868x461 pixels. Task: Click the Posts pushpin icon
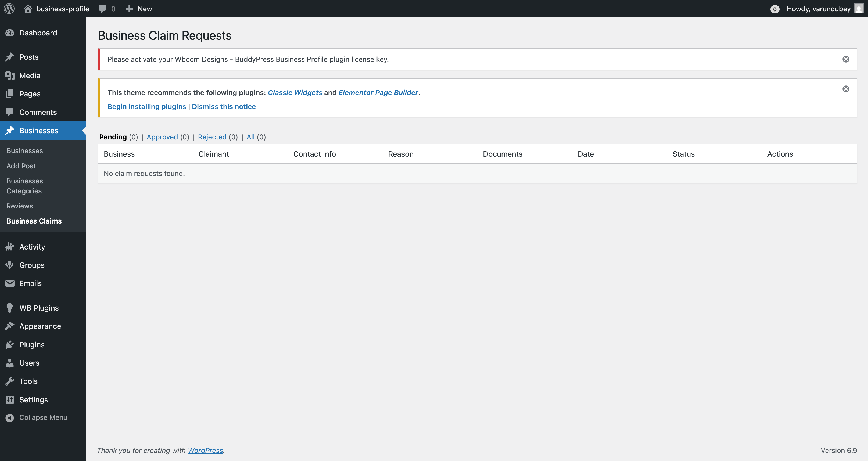coord(10,57)
